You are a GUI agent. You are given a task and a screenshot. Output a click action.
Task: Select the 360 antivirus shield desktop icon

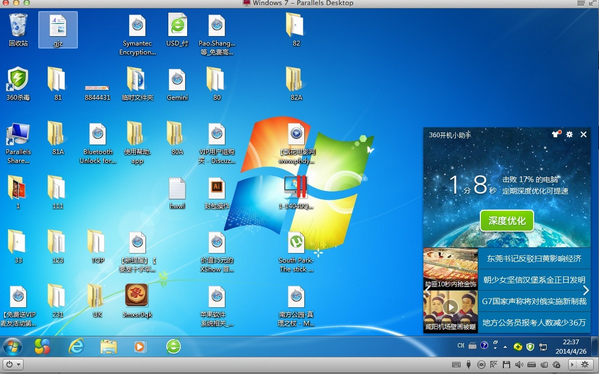18,84
